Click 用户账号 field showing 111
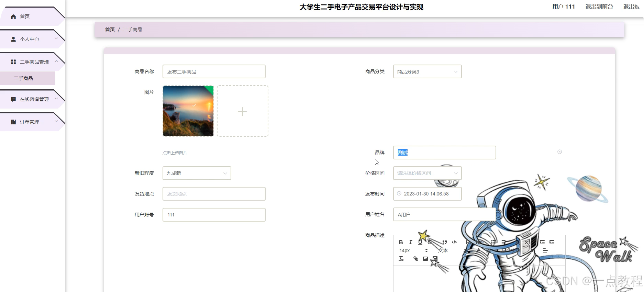Viewport: 644px width, 292px height. tap(214, 215)
